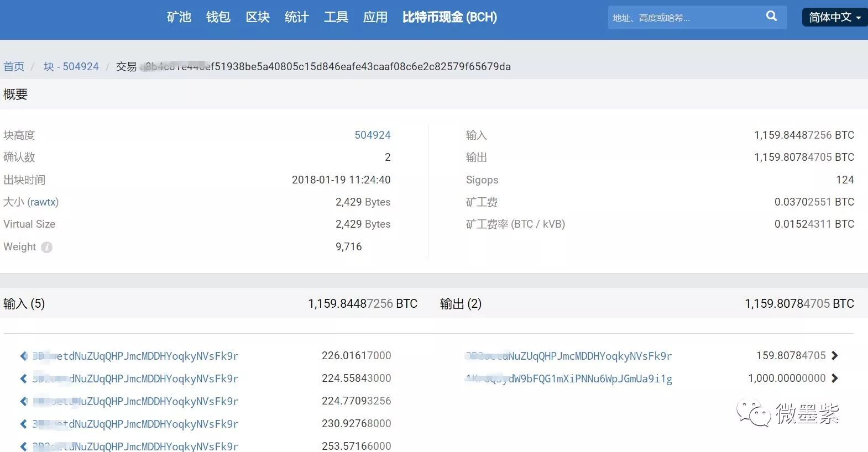Click the 矿工费 value 0.03702551 BTC
This screenshot has width=868, height=452.
[x=814, y=202]
